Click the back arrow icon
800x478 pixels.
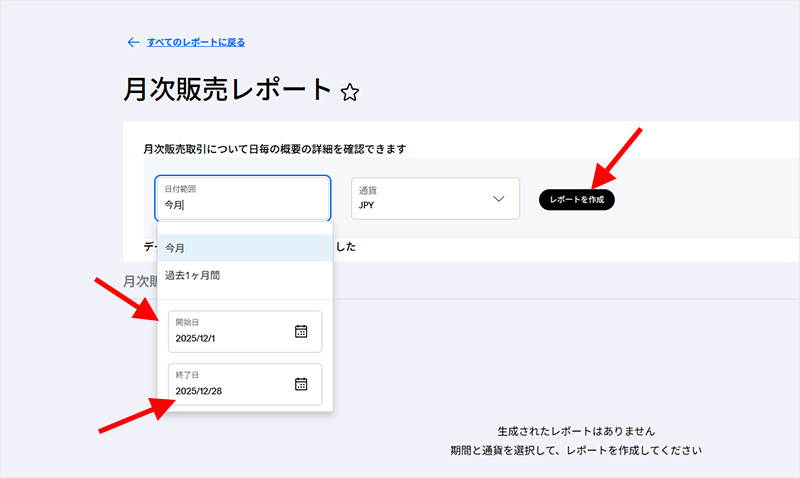pyautogui.click(x=133, y=42)
